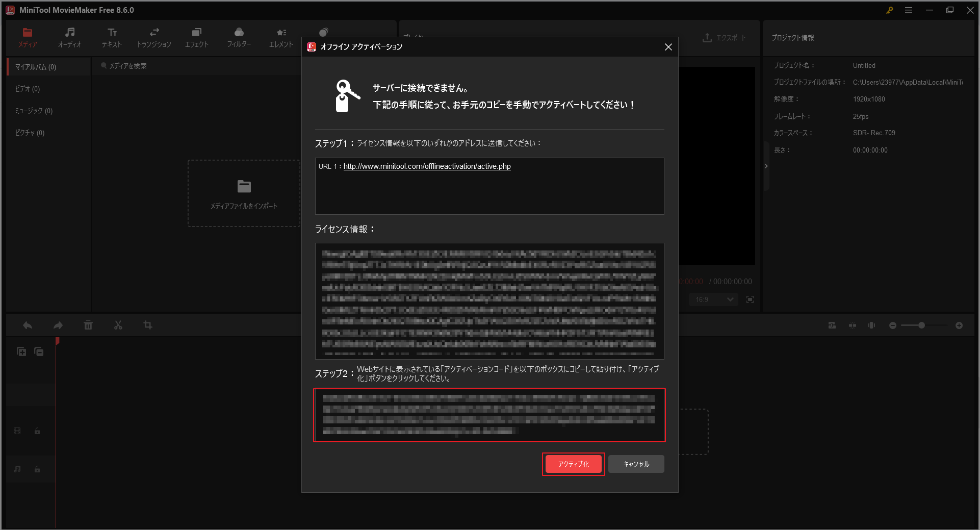Open the 16:9 aspect ratio dropdown
Viewport: 980px width, 530px height.
click(x=712, y=299)
